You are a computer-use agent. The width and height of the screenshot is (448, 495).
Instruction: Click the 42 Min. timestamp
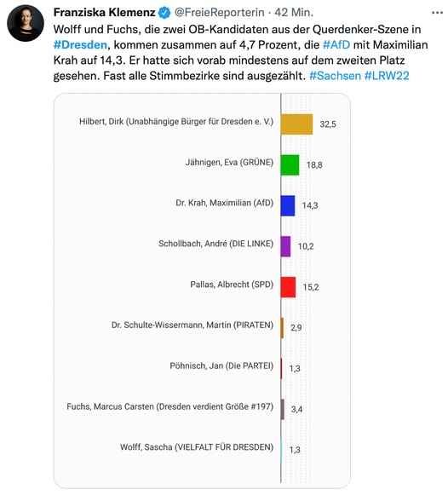294,12
